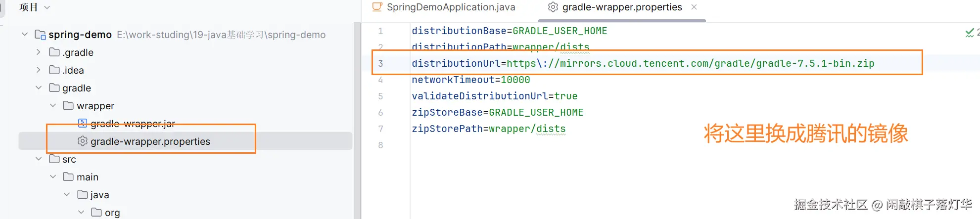Screen dimensions: 980x219
Task: Select the gradle-wrapper.properties editor tab
Action: point(622,7)
